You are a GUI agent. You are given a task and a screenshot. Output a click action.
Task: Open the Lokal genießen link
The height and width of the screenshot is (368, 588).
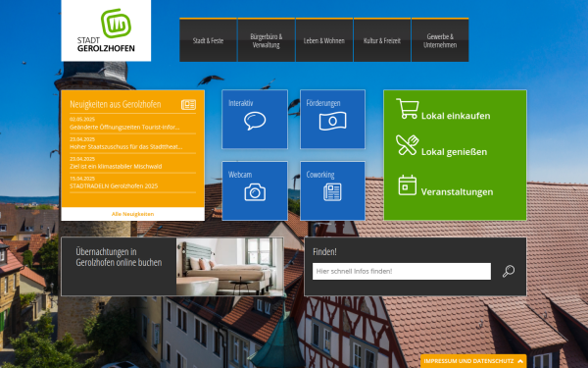click(x=454, y=152)
